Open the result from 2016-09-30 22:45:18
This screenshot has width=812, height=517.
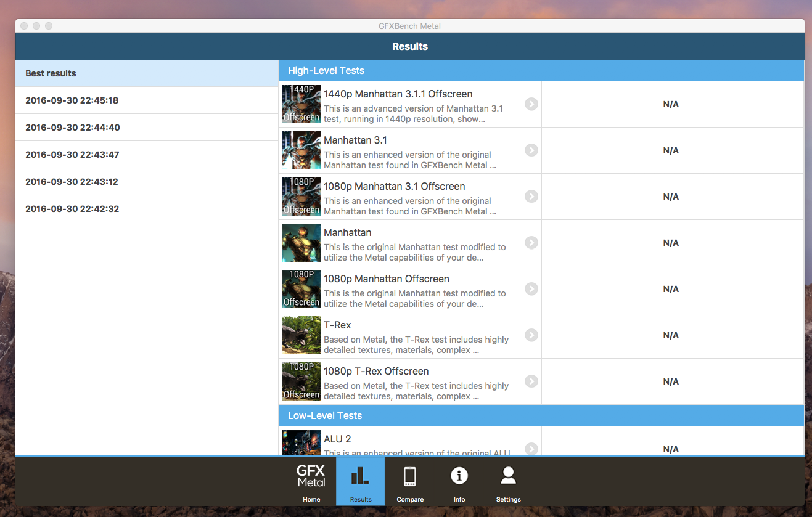coord(147,100)
